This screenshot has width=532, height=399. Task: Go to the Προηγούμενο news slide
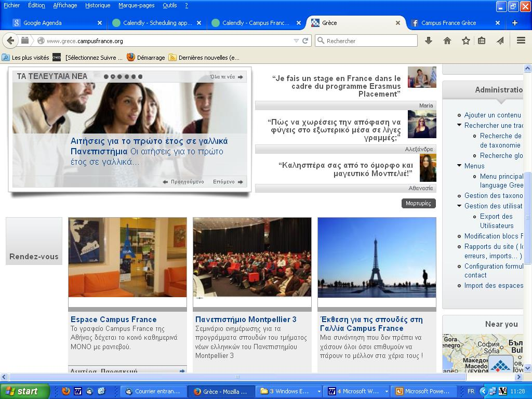(x=183, y=182)
